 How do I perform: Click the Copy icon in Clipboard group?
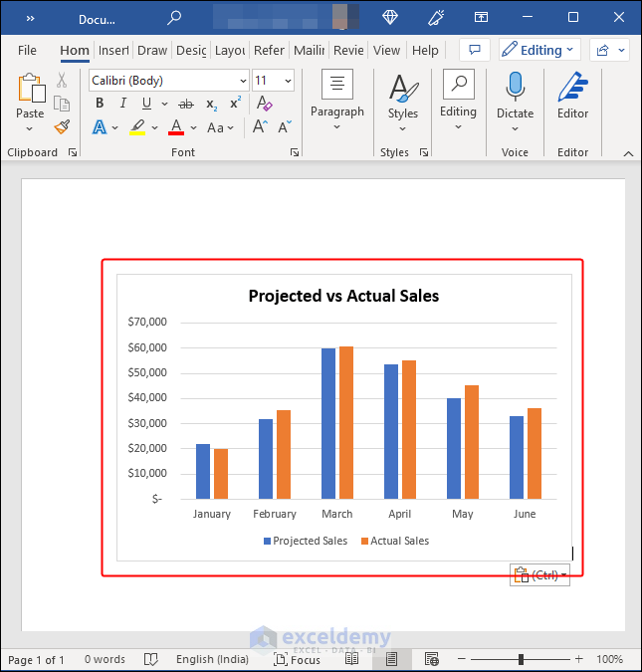pyautogui.click(x=62, y=104)
